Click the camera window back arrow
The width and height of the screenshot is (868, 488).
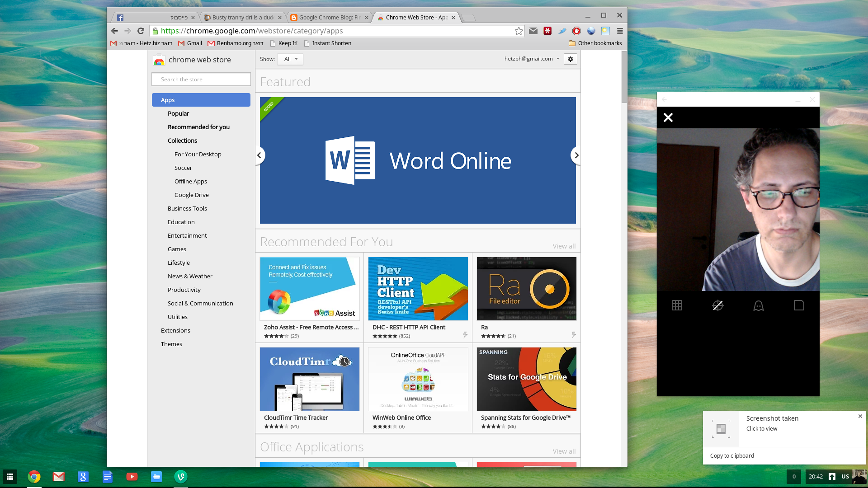coord(664,99)
